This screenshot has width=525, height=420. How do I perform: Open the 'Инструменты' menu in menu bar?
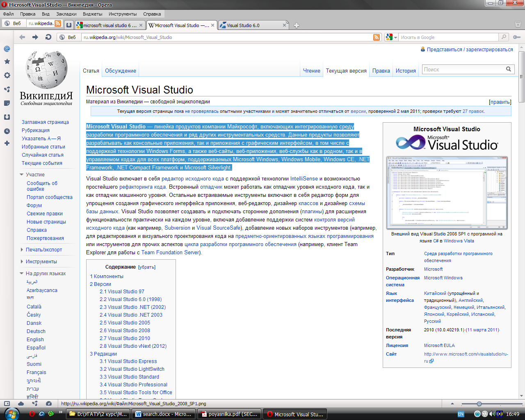point(123,14)
